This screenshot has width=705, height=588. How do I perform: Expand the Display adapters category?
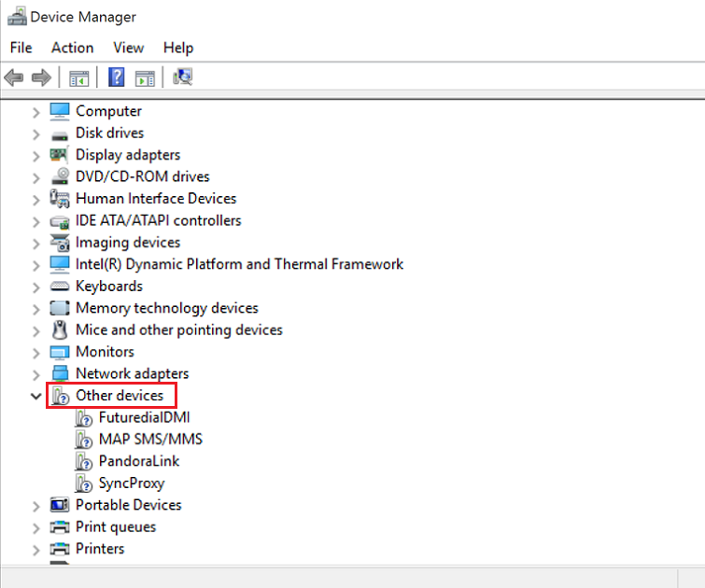[x=35, y=155]
